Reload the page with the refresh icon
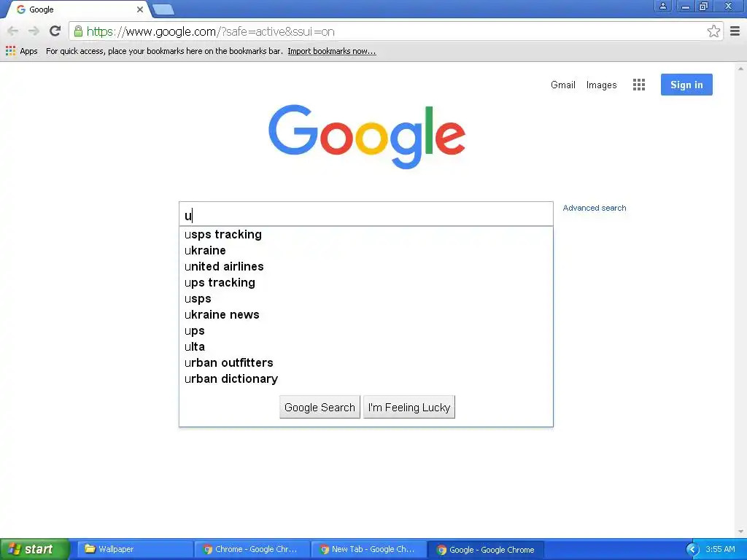Viewport: 747px width, 560px height. (x=55, y=31)
